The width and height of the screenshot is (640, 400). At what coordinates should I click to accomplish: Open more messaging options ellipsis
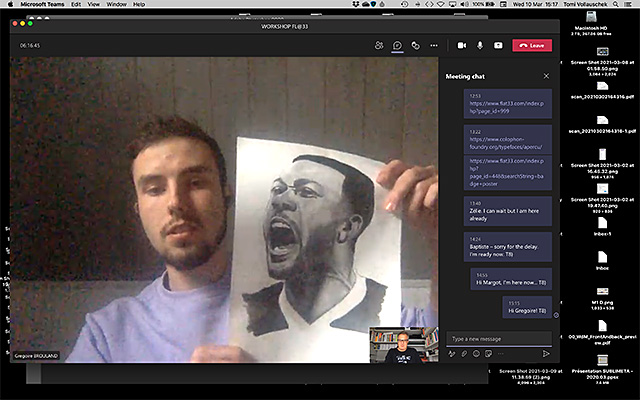(x=500, y=354)
